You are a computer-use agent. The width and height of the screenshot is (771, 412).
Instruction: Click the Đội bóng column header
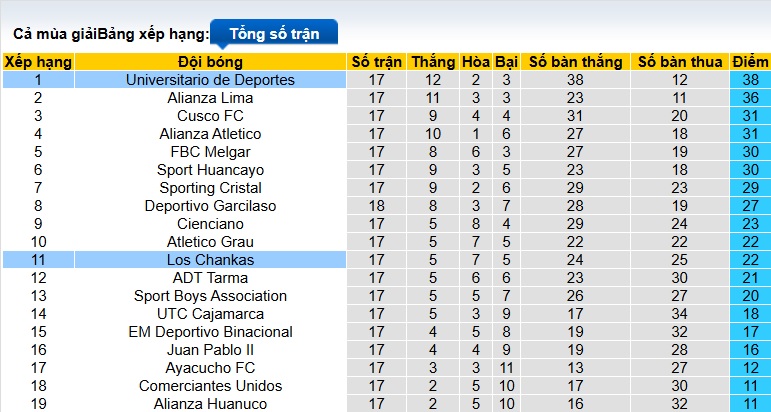click(x=210, y=62)
